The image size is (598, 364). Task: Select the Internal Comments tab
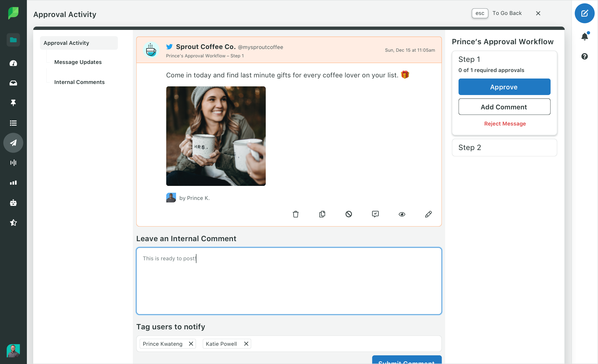[80, 82]
